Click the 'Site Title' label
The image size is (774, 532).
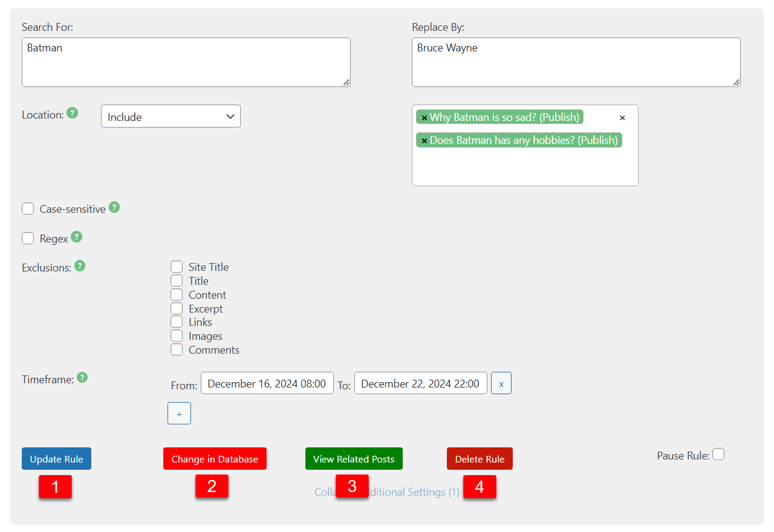coord(209,267)
